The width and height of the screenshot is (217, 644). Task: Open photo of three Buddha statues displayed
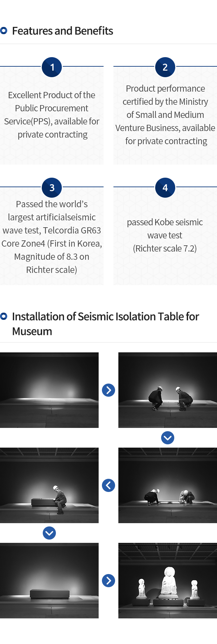[168, 581]
